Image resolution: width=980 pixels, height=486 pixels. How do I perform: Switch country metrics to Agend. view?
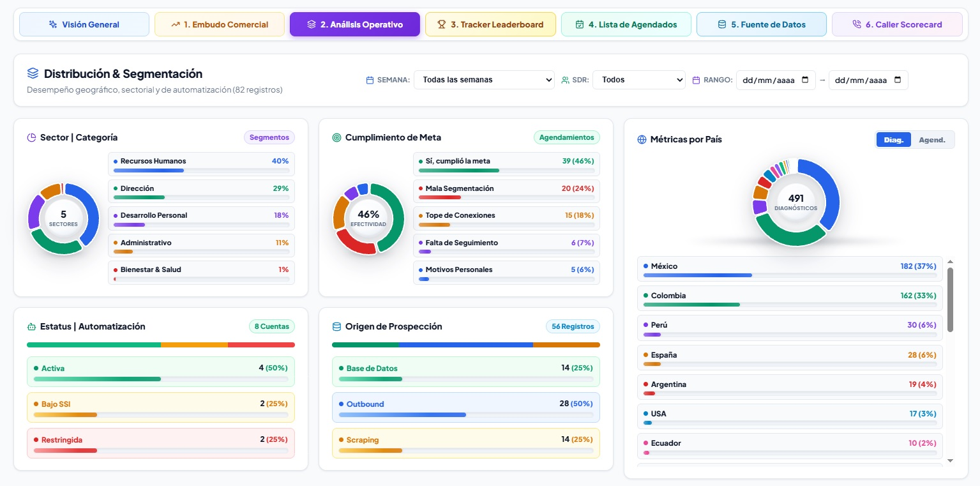[x=932, y=140]
